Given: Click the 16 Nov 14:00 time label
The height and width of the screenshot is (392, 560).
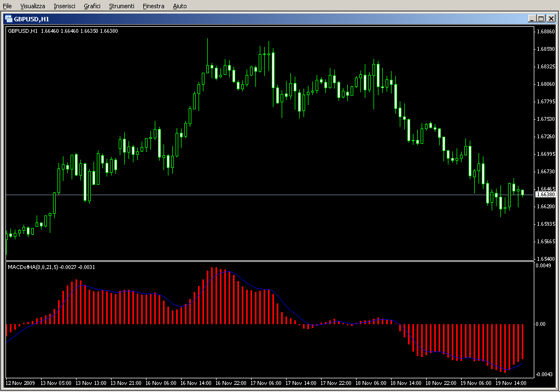Looking at the screenshot, I should point(196,383).
